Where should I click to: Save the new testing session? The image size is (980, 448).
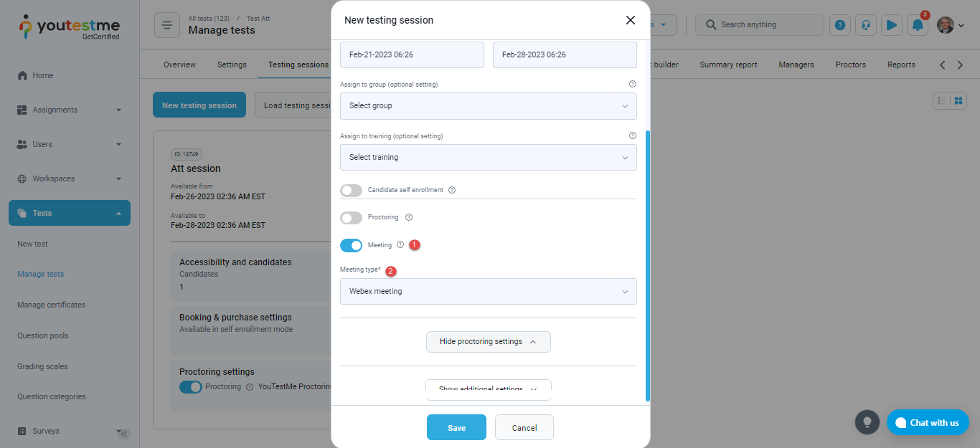[456, 428]
